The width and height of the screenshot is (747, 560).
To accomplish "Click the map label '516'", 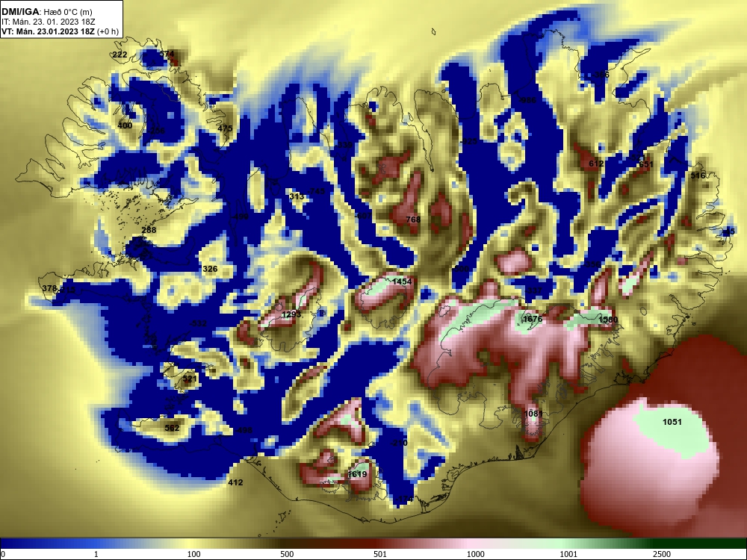I will click(x=698, y=175).
